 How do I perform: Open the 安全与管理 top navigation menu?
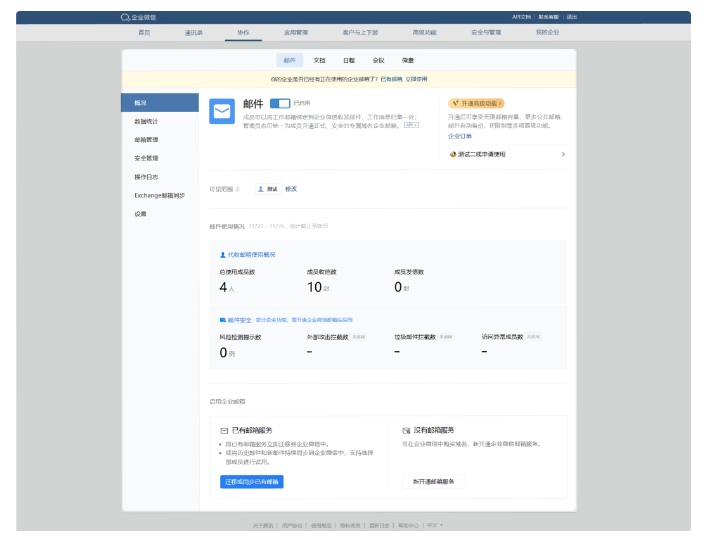tap(486, 33)
